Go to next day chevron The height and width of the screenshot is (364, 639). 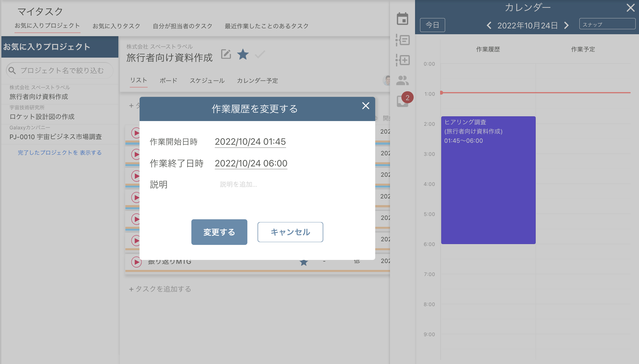(x=566, y=25)
